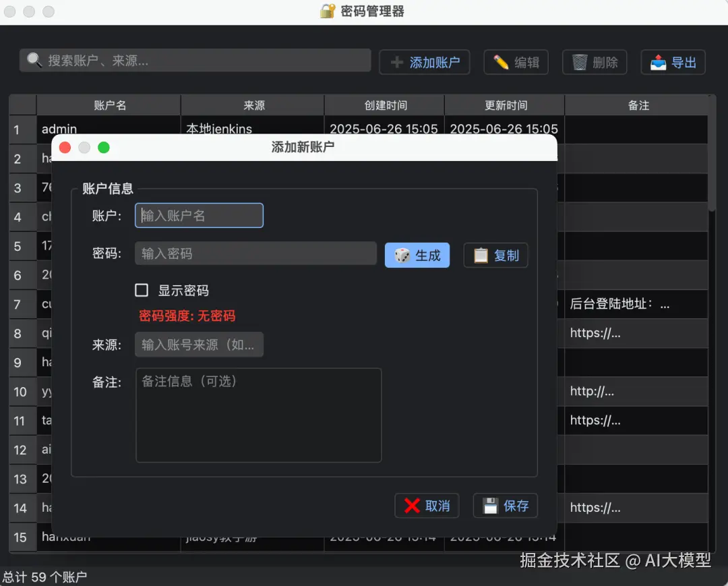Click the 取消 button to cancel dialog
The height and width of the screenshot is (586, 728).
coord(427,504)
